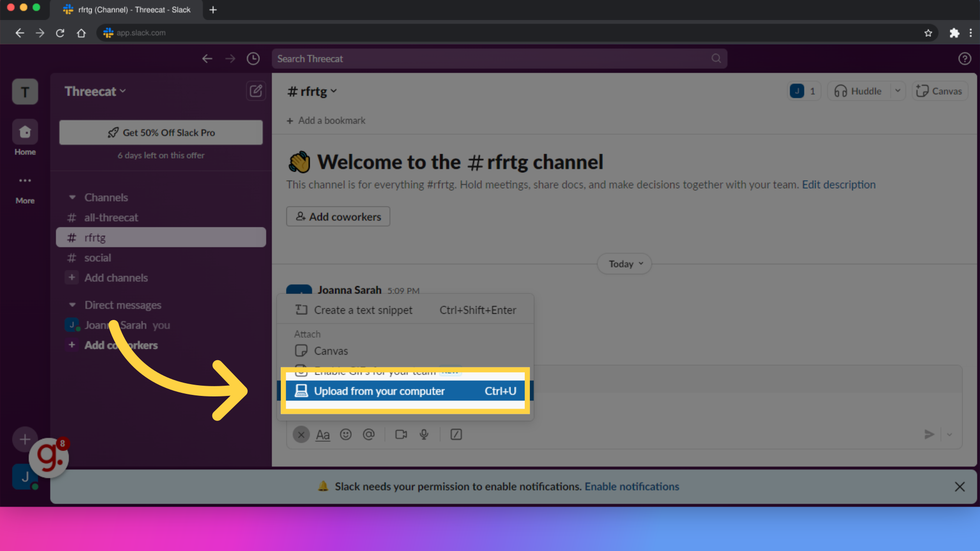Click the video camera icon in message bar
The image size is (980, 551).
click(x=401, y=434)
